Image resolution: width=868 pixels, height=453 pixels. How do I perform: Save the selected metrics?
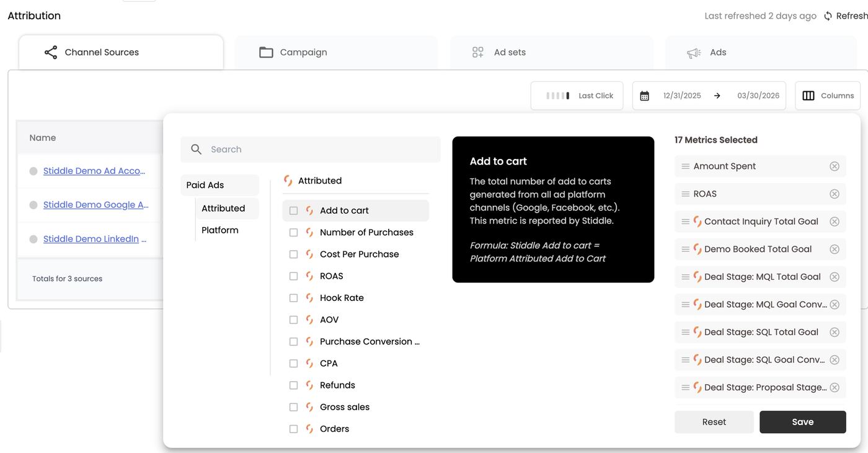pos(803,422)
